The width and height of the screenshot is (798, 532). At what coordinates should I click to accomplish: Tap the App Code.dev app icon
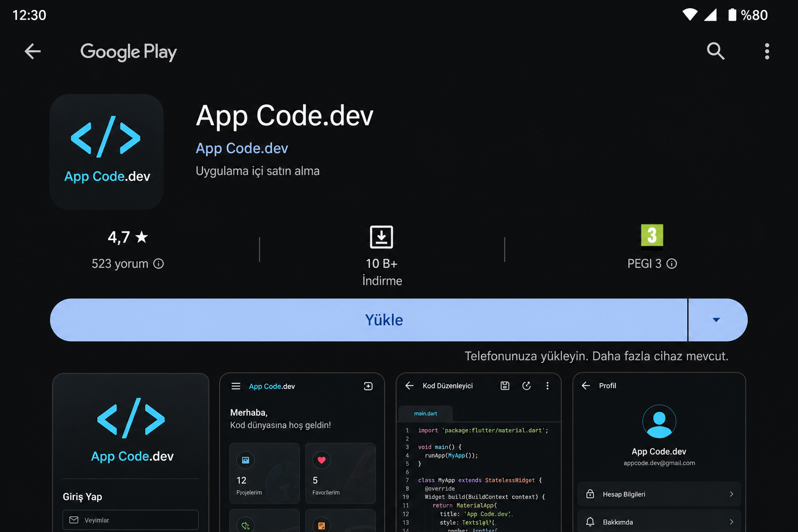point(107,152)
